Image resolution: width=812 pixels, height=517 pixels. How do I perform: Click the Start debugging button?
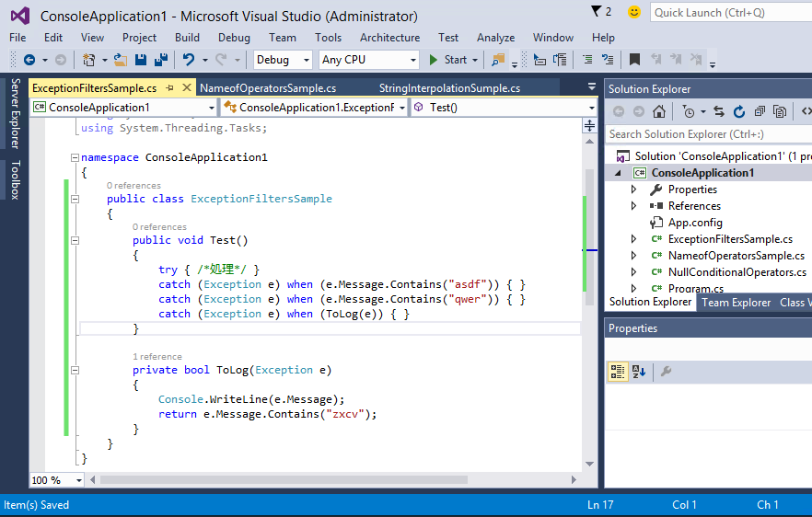(448, 60)
